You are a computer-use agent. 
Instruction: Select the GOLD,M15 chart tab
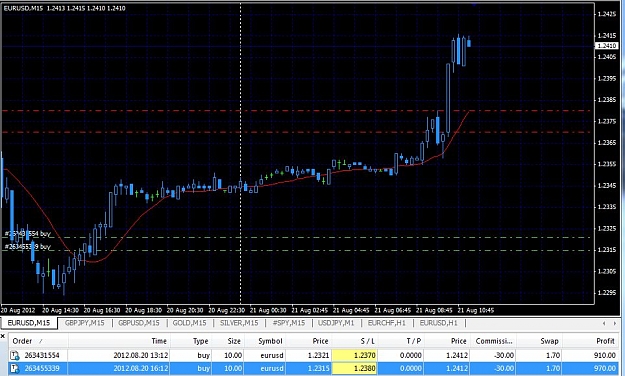pos(189,323)
